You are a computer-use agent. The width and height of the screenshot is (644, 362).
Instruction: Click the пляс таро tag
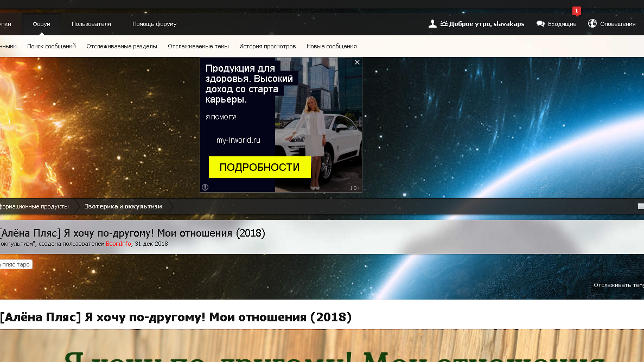(x=16, y=264)
